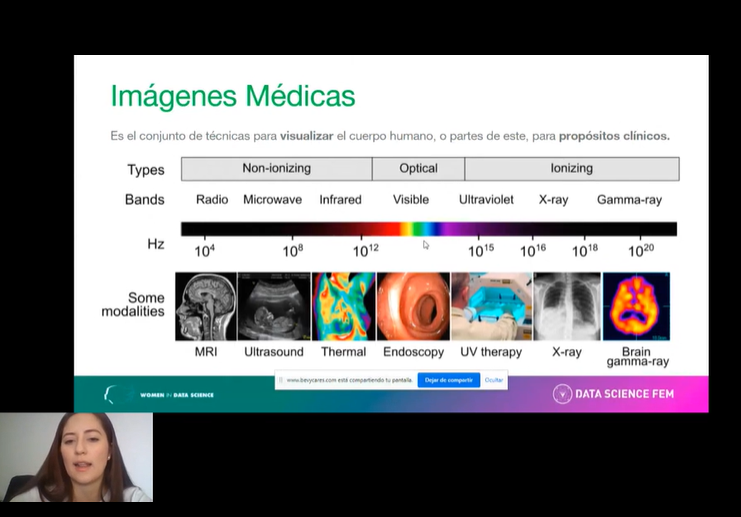Click the 10^12 frequency tick label
Image resolution: width=741 pixels, height=517 pixels.
[x=366, y=250]
